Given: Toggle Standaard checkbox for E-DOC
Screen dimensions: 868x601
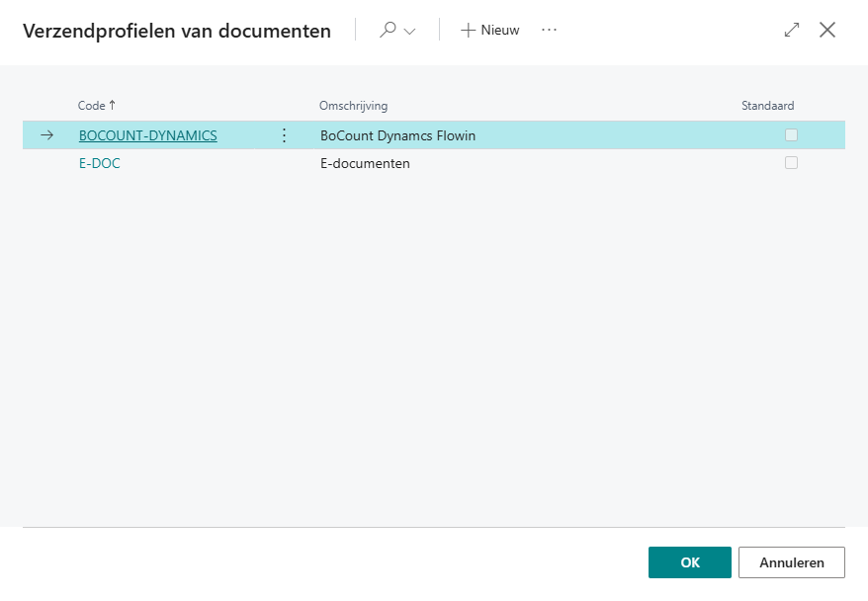Looking at the screenshot, I should coord(791,163).
